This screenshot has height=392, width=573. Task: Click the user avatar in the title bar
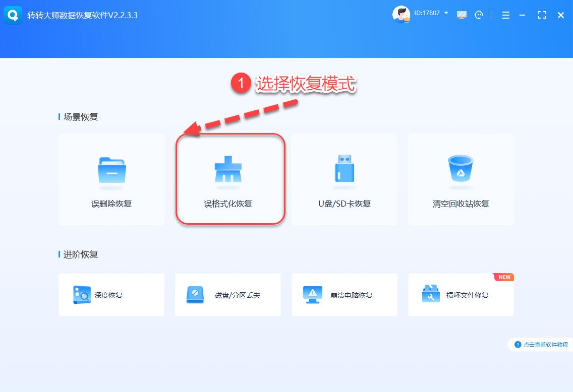pos(401,14)
